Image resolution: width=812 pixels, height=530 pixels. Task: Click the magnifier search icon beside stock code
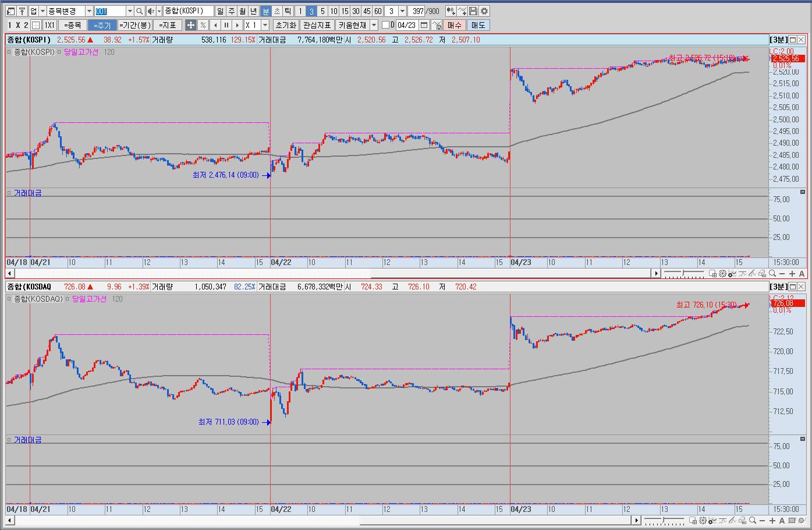click(x=140, y=11)
